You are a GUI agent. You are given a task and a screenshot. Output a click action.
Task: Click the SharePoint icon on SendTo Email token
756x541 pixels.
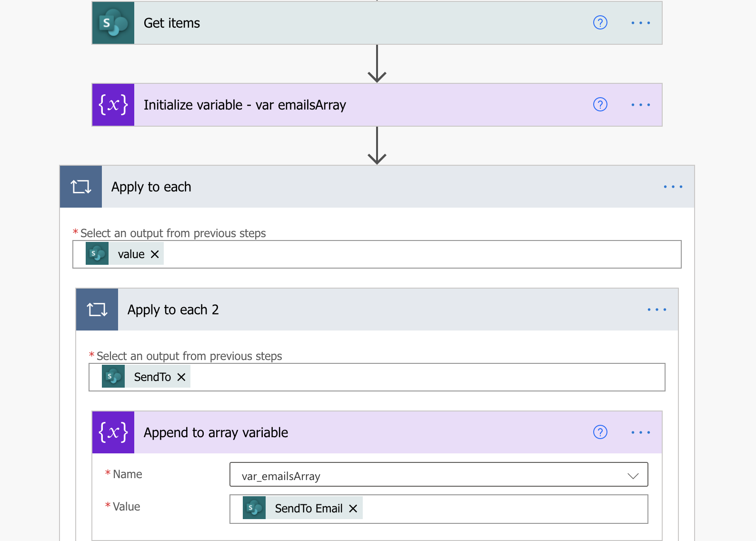pos(254,508)
